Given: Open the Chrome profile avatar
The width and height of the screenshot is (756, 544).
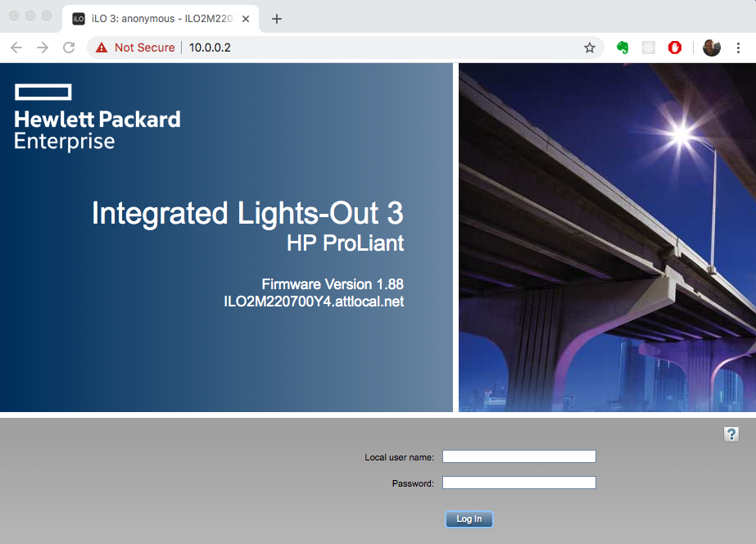Looking at the screenshot, I should point(711,48).
